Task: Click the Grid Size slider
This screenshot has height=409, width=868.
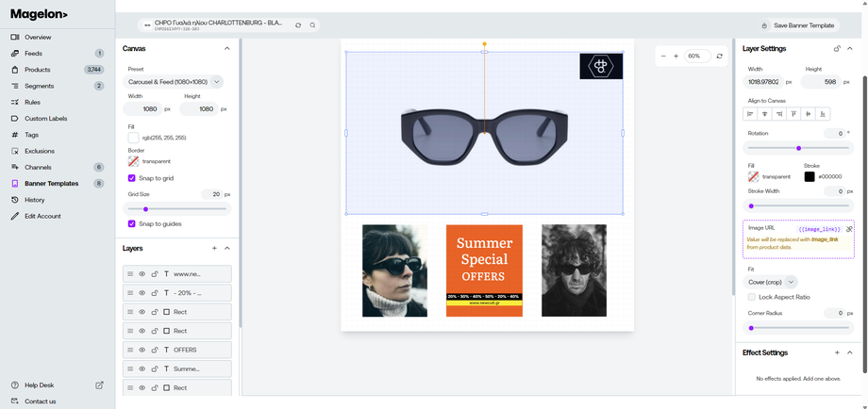Action: tap(177, 209)
